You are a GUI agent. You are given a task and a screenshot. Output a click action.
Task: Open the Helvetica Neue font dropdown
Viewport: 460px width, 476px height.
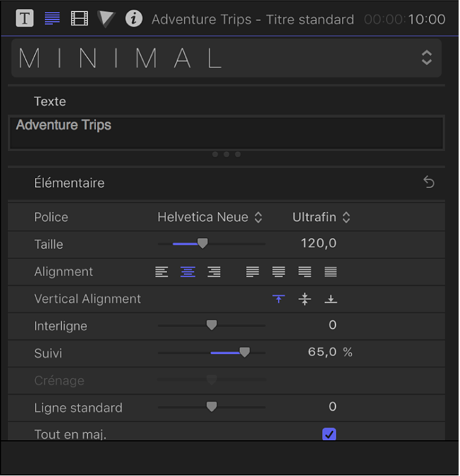pos(209,217)
